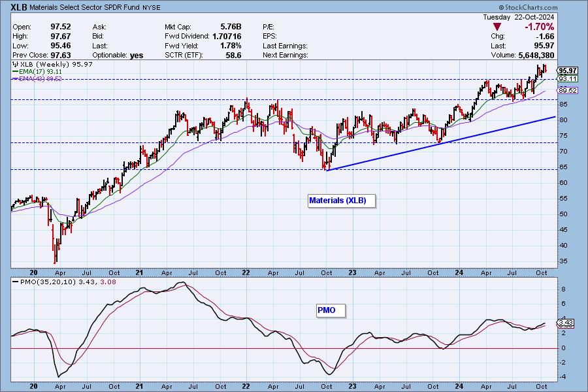Select the Open value 97.52
This screenshot has height=392, width=588.
click(x=60, y=27)
